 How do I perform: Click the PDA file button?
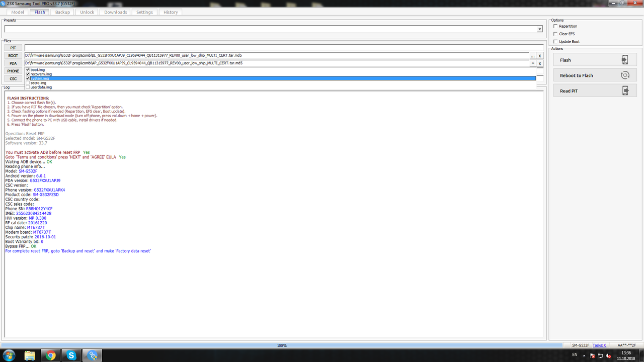(13, 63)
